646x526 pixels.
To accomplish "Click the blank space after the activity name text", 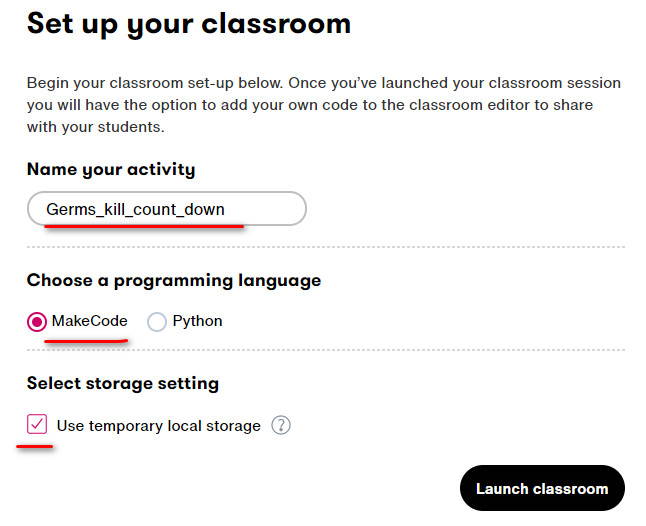I will coord(264,209).
